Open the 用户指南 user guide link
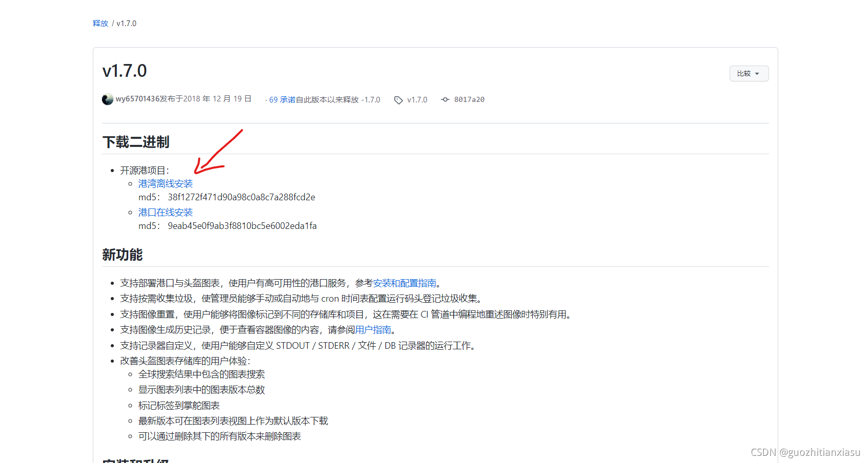 [x=373, y=330]
